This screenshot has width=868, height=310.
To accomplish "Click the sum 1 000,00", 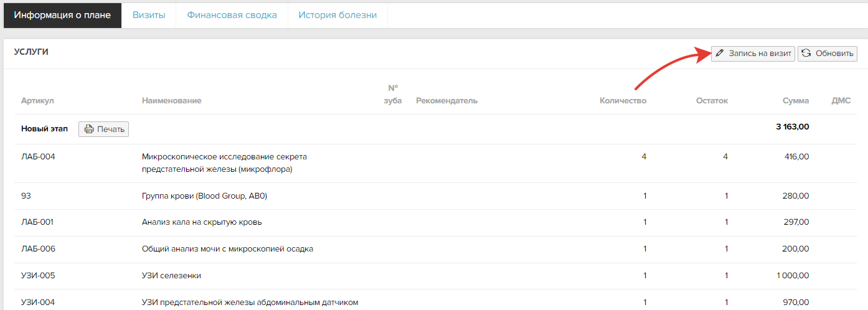I will click(x=793, y=276).
